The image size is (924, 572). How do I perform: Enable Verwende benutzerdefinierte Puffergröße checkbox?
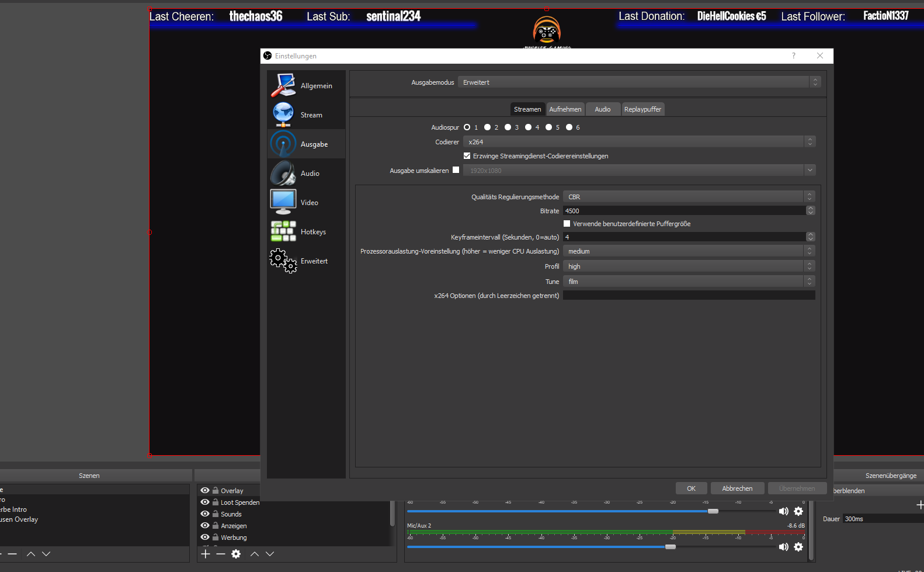click(567, 224)
